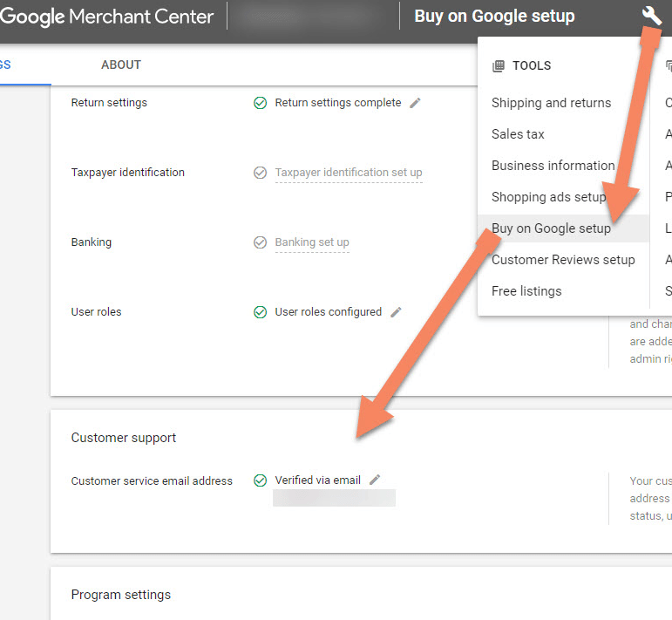Click User roles configured status text
This screenshot has width=672, height=620.
click(x=329, y=312)
